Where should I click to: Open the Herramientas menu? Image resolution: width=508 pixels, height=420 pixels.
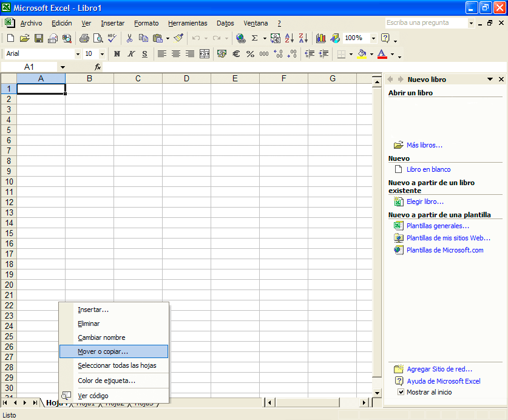(188, 23)
